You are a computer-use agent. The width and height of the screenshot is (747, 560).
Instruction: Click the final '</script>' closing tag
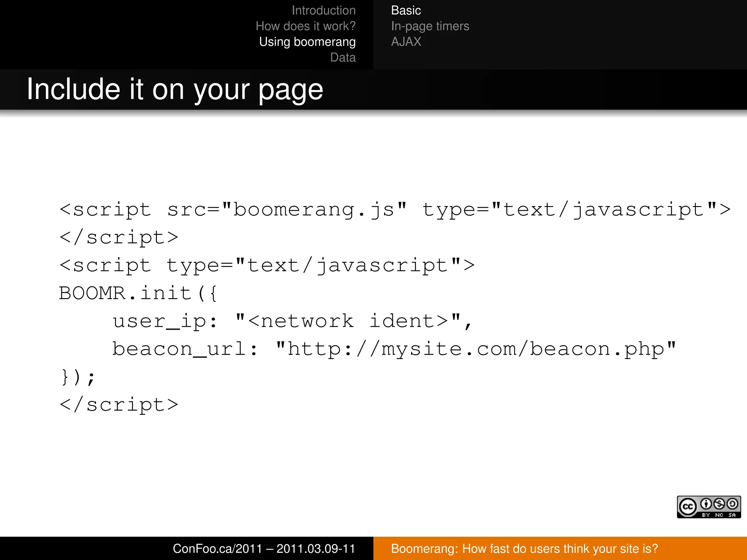(x=119, y=405)
